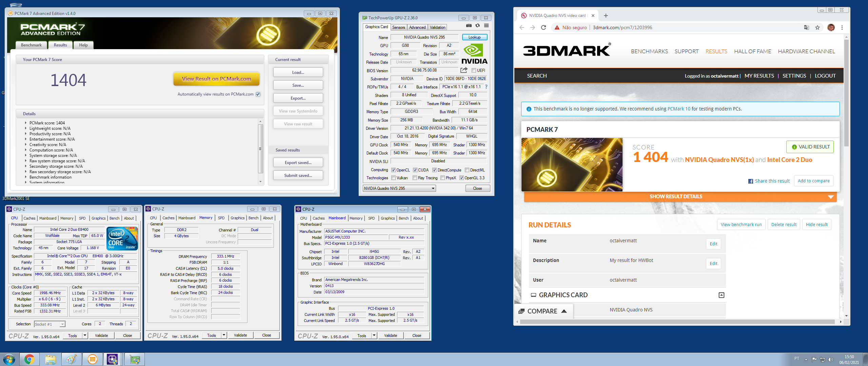Switch to the Sensors tab in GPU-Z
Viewport: 868px width, 366px height.
(399, 27)
